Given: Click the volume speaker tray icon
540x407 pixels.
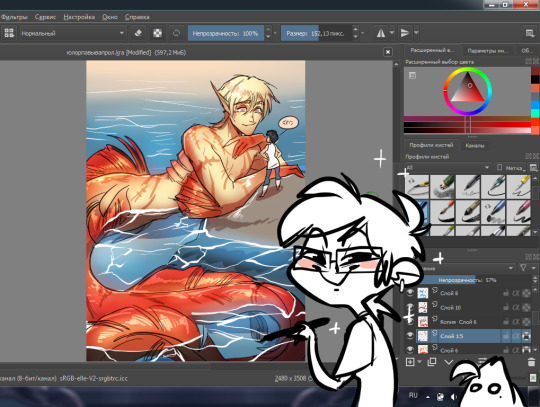Looking at the screenshot, I should (x=454, y=397).
